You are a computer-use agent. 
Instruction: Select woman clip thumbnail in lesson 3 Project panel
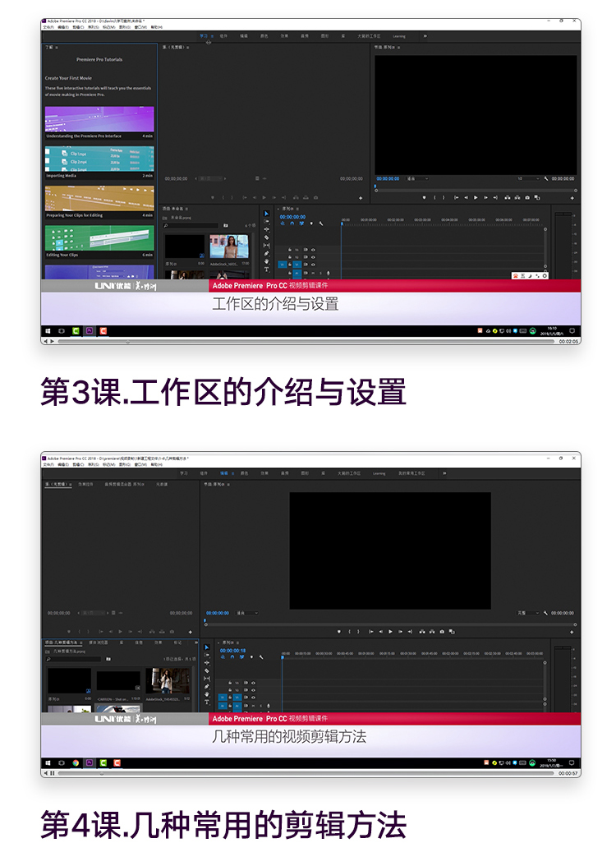click(x=229, y=246)
